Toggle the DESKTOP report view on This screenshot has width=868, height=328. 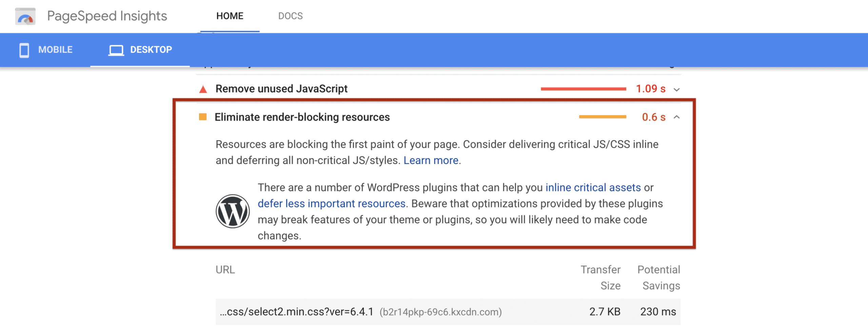click(151, 49)
